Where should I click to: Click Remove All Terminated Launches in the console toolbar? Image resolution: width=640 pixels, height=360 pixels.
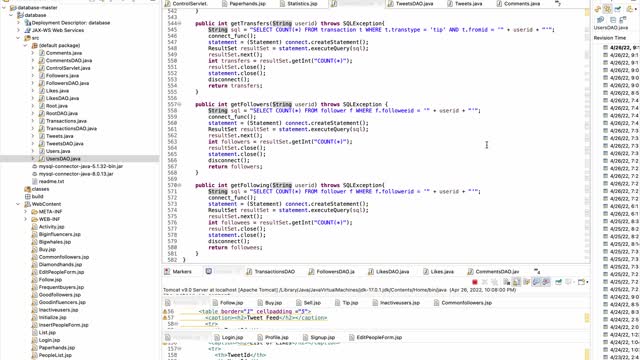pos(494,282)
